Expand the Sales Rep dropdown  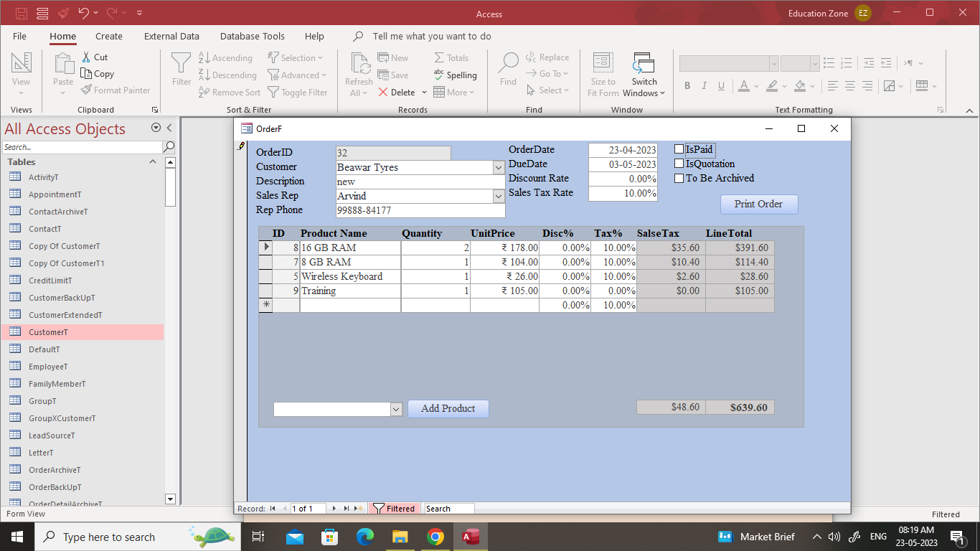499,196
